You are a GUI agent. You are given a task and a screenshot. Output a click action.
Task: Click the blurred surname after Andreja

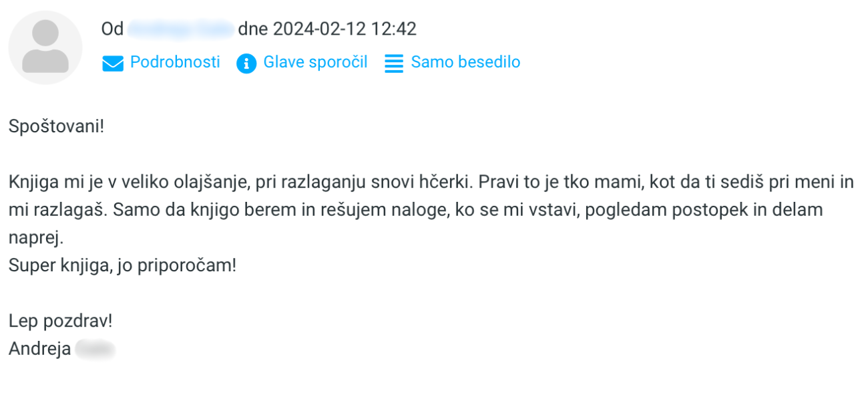pos(95,349)
